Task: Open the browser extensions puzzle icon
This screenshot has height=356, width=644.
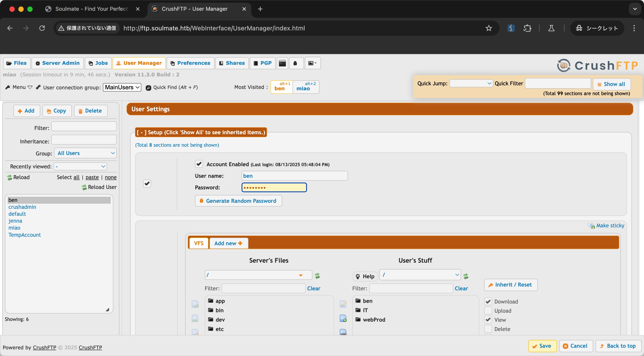Action: point(527,28)
